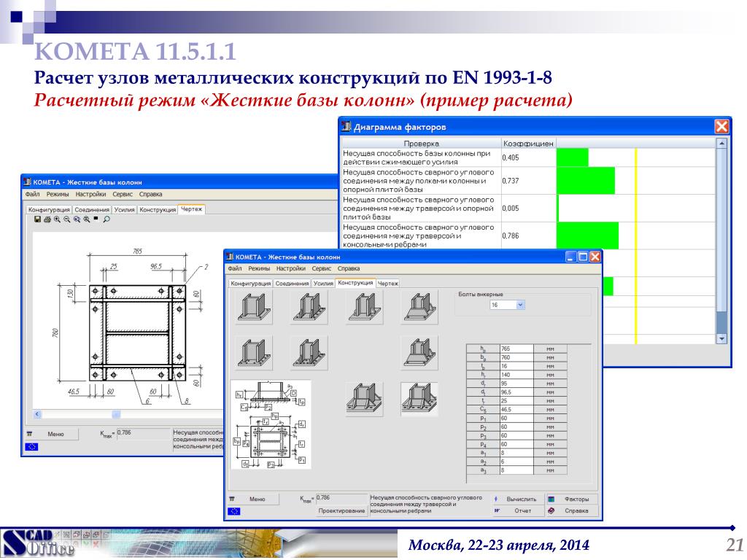
Task: Click the tr input field with 25
Action: click(516, 401)
